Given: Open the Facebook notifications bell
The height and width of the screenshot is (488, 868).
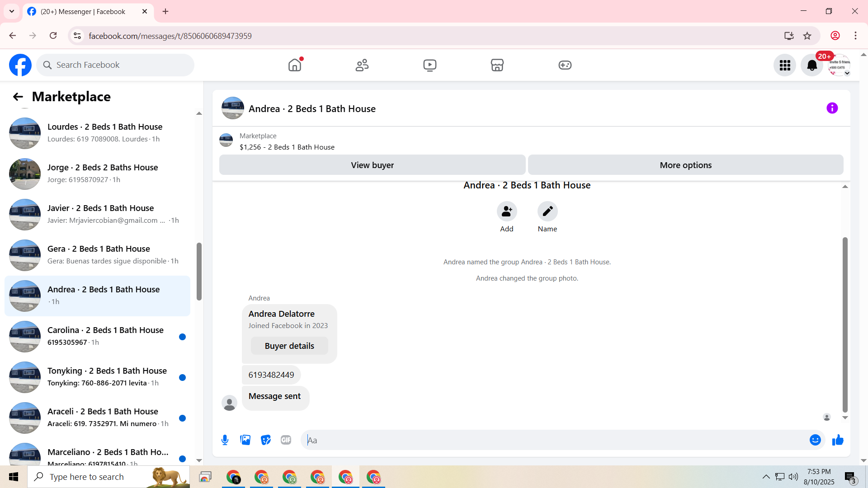Looking at the screenshot, I should click(812, 66).
